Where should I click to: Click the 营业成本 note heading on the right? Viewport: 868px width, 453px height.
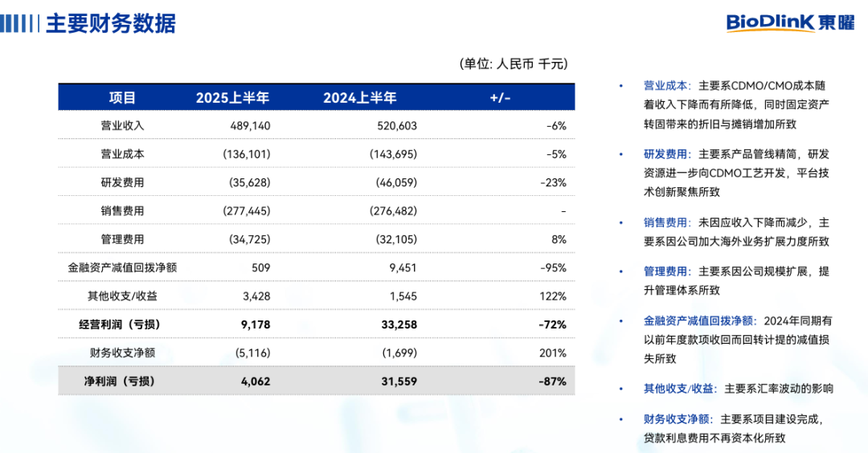(x=665, y=85)
